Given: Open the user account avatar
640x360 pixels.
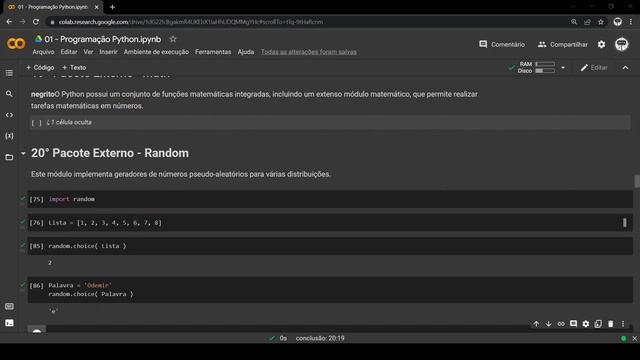Looking at the screenshot, I should click(622, 44).
